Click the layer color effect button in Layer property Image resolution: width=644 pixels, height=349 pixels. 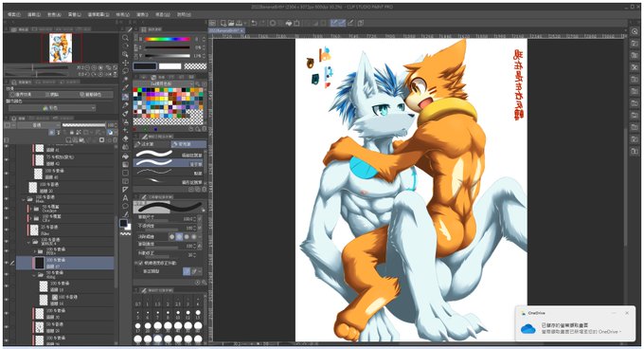point(91,95)
